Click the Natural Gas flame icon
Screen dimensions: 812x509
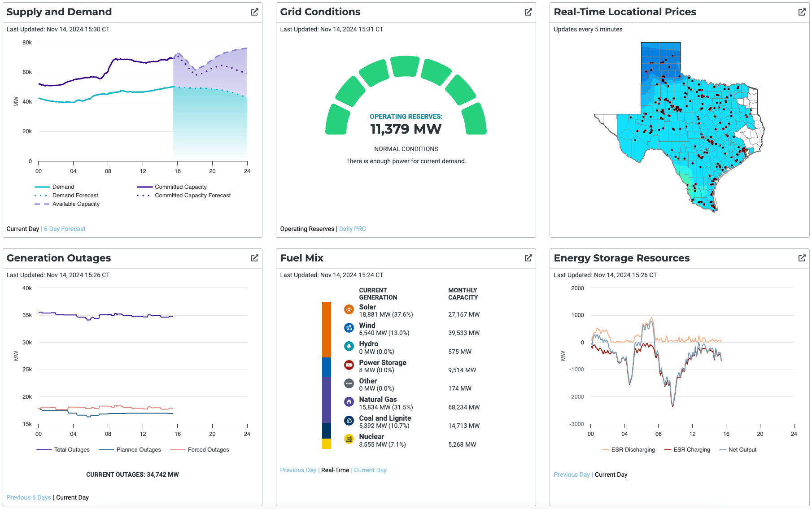coord(349,402)
